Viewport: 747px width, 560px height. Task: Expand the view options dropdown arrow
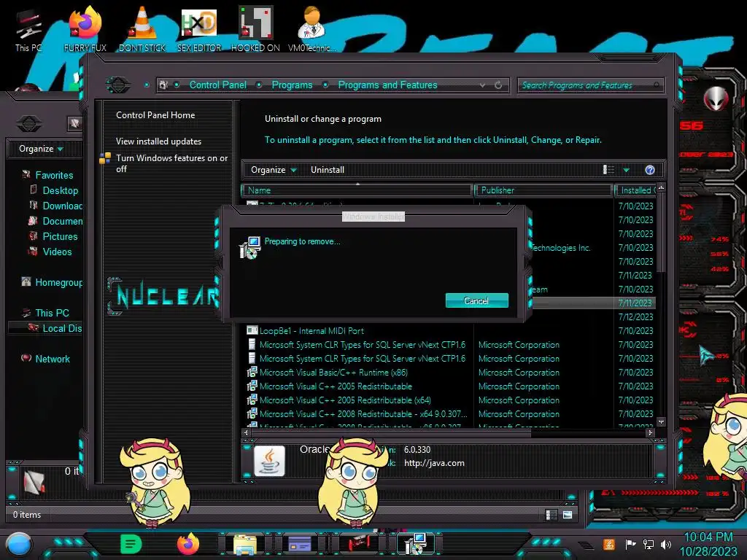pyautogui.click(x=626, y=170)
